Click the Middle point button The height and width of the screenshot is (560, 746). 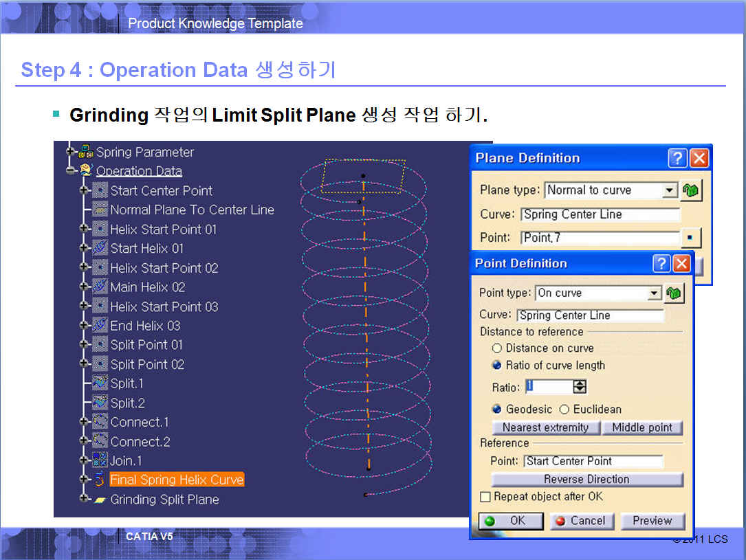click(x=642, y=427)
